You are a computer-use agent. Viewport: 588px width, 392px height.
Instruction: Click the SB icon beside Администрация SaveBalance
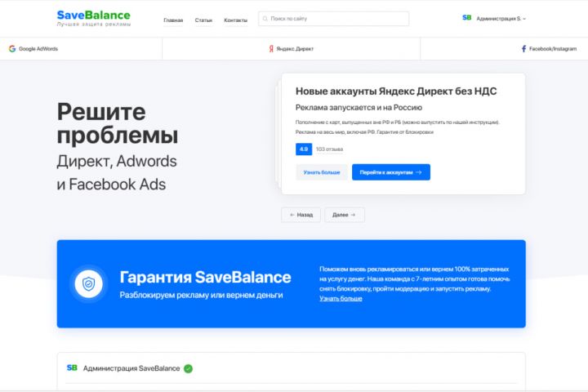pyautogui.click(x=72, y=368)
